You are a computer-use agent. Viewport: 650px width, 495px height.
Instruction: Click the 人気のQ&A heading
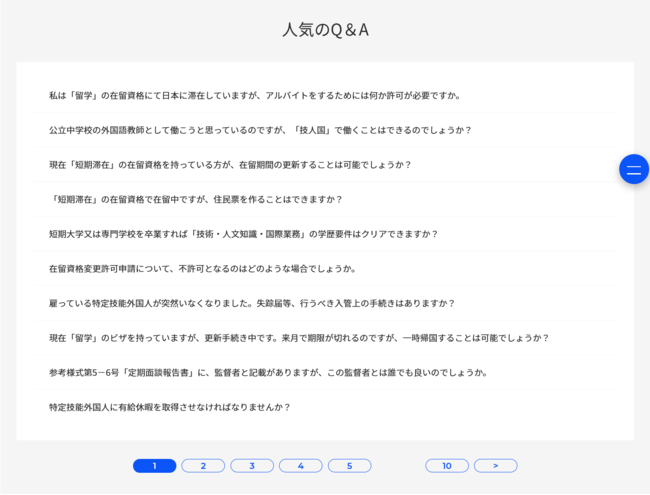325,30
